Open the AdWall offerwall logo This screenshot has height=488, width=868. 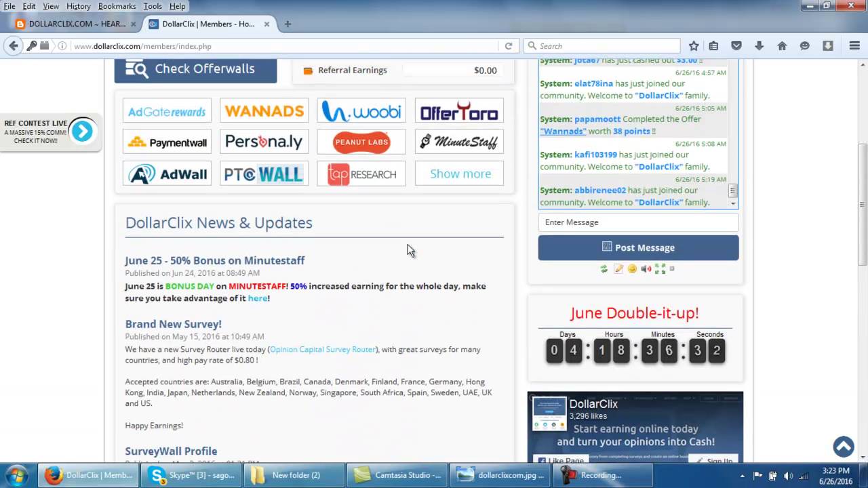pos(167,174)
